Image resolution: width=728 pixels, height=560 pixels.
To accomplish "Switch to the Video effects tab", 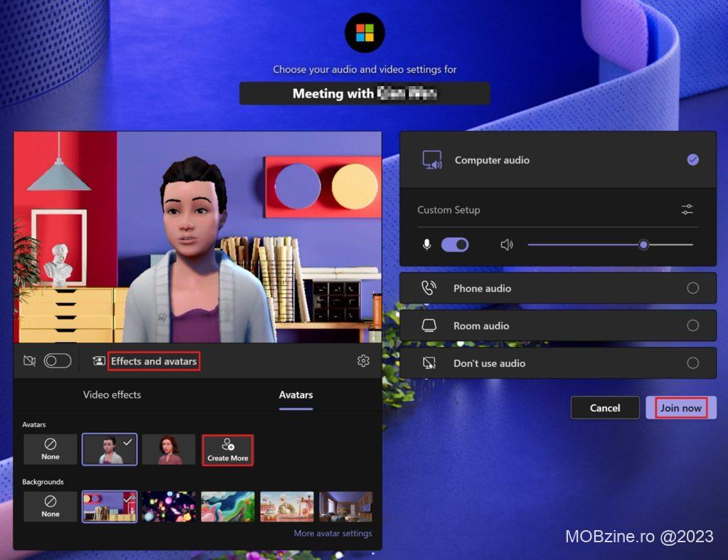I will pos(112,394).
